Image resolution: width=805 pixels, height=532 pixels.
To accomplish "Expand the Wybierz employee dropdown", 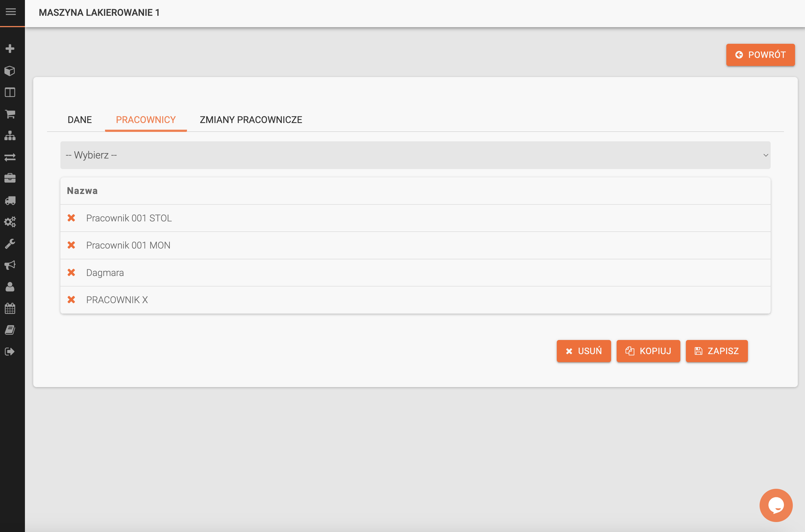I will pyautogui.click(x=415, y=155).
